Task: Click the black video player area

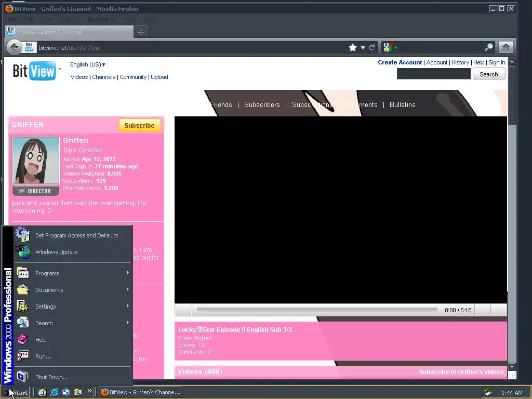Action: coord(341,210)
